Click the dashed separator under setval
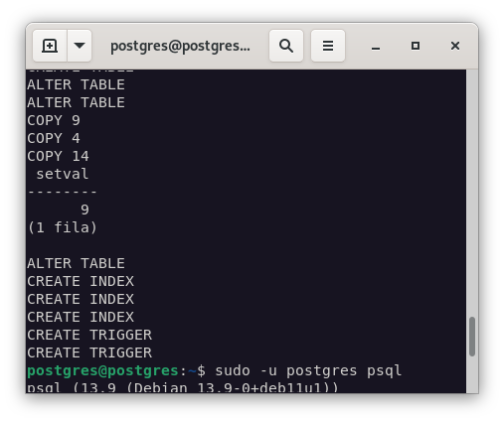Viewport: 504px width, 422px height. pyautogui.click(x=63, y=192)
